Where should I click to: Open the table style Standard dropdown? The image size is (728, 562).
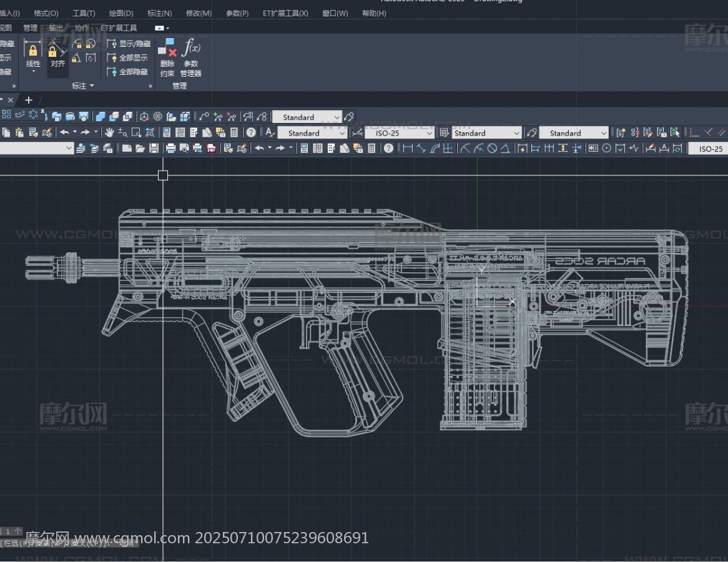click(486, 133)
